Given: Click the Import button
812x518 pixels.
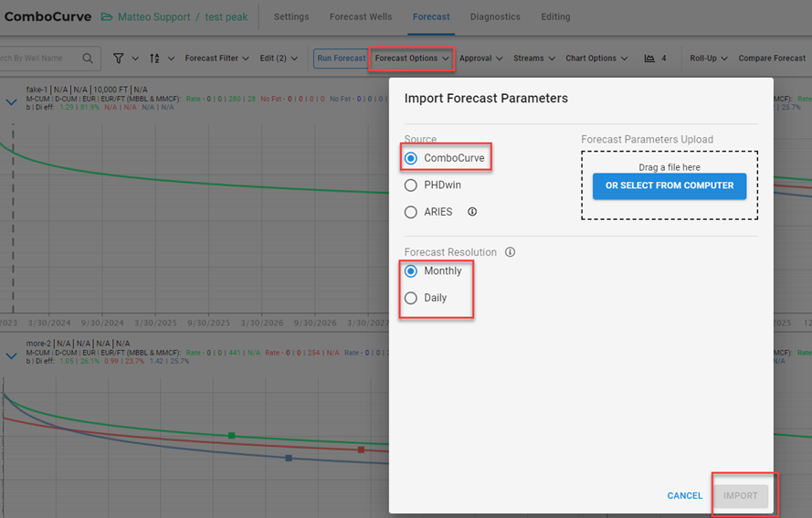Looking at the screenshot, I should tap(740, 496).
